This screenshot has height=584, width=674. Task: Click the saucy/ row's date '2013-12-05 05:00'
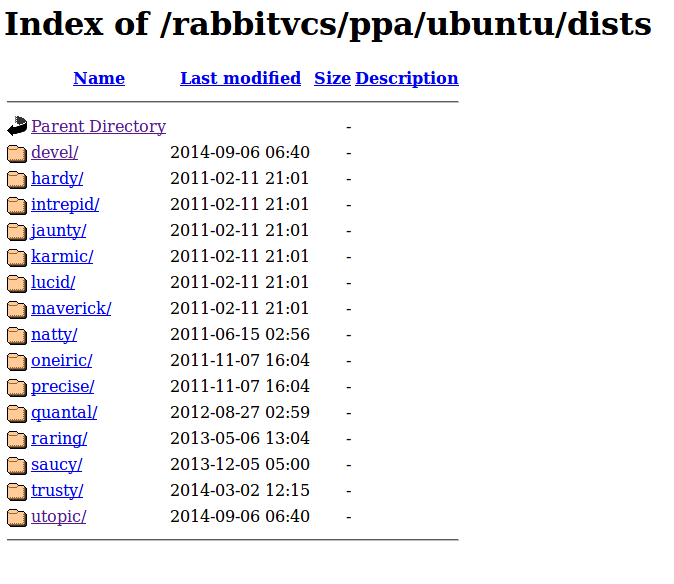tap(240, 465)
